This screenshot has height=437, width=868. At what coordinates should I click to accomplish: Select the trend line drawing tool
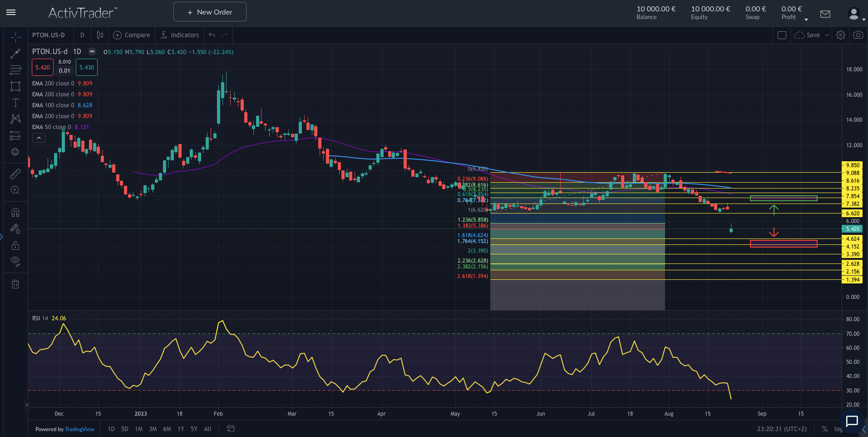click(x=15, y=54)
